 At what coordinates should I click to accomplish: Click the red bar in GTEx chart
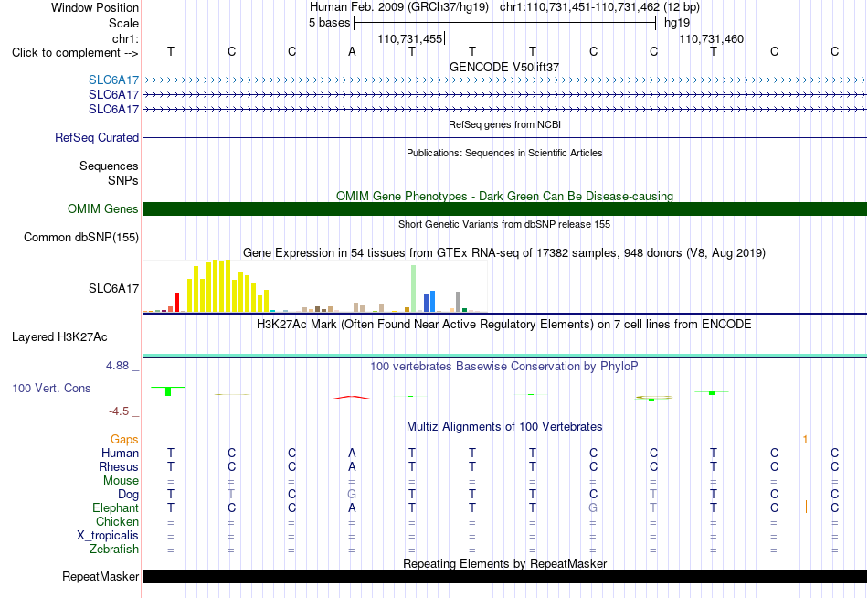pos(176,302)
